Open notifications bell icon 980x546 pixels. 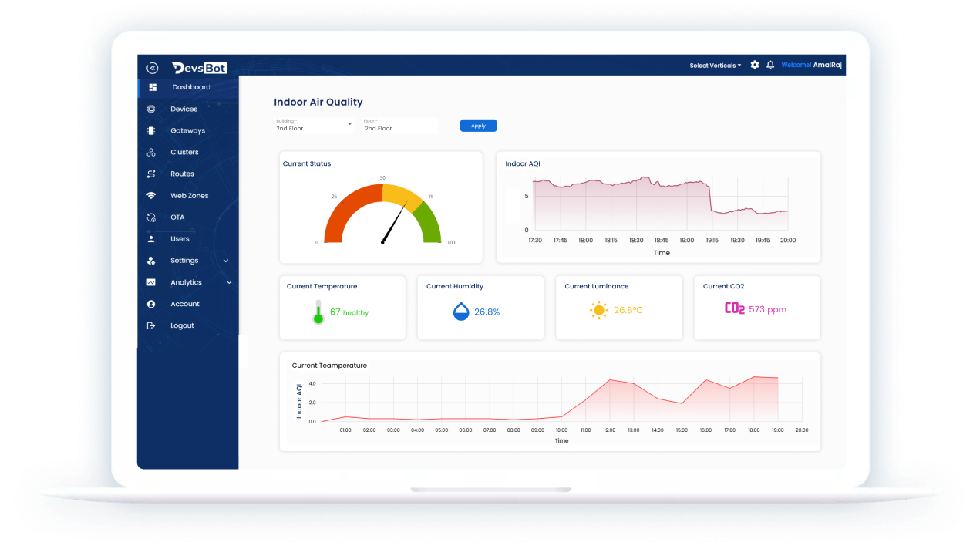tap(770, 66)
